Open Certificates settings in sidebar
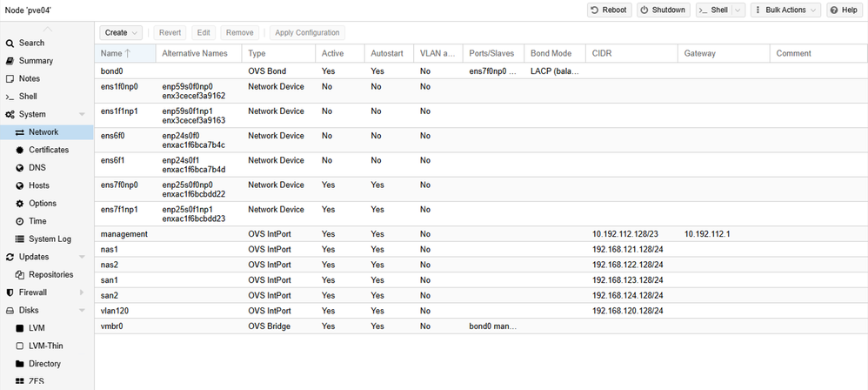The width and height of the screenshot is (868, 390). pyautogui.click(x=48, y=150)
